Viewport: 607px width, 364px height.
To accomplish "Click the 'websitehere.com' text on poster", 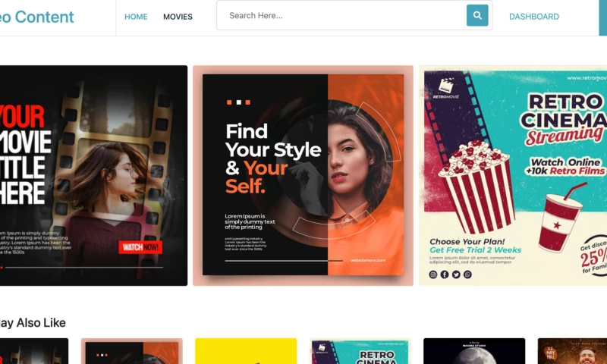I will (x=368, y=260).
